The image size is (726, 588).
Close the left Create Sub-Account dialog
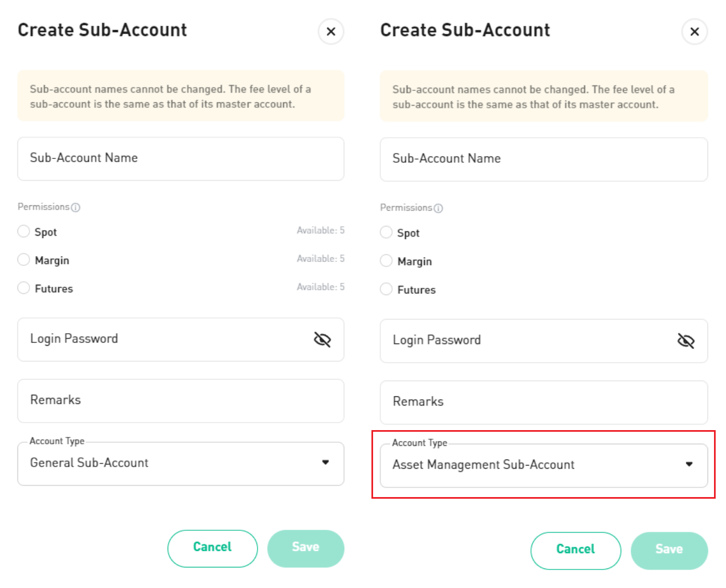pos(331,32)
